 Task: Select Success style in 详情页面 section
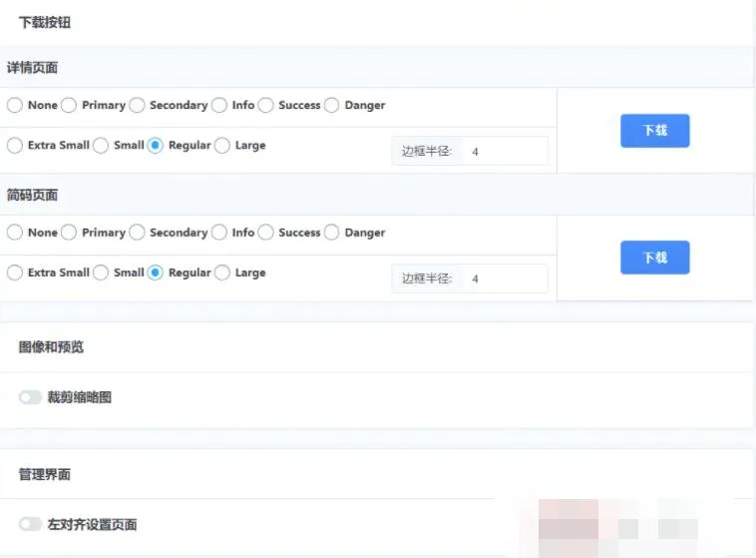click(266, 105)
